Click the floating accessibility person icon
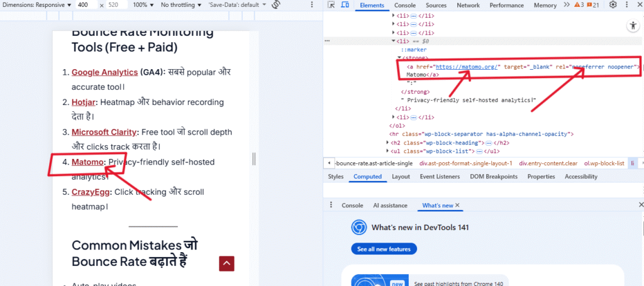Screen dimensions: 644x286 [x=632, y=25]
